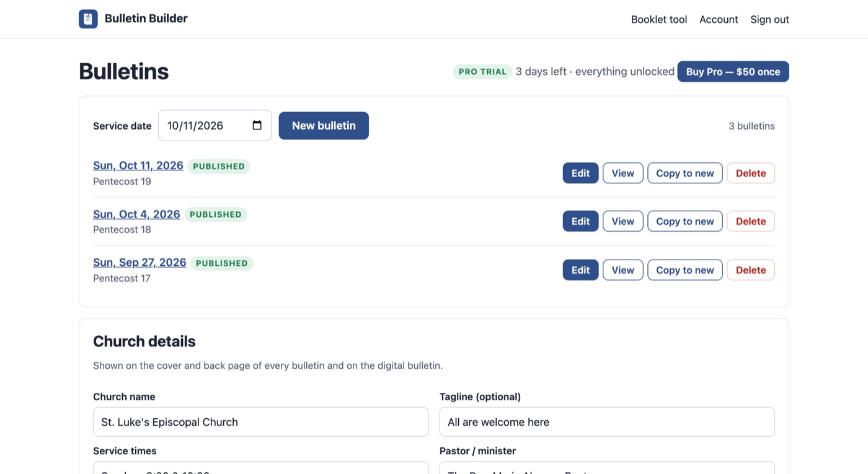Buy Pro for $50 once
The width and height of the screenshot is (868, 474).
coord(733,71)
